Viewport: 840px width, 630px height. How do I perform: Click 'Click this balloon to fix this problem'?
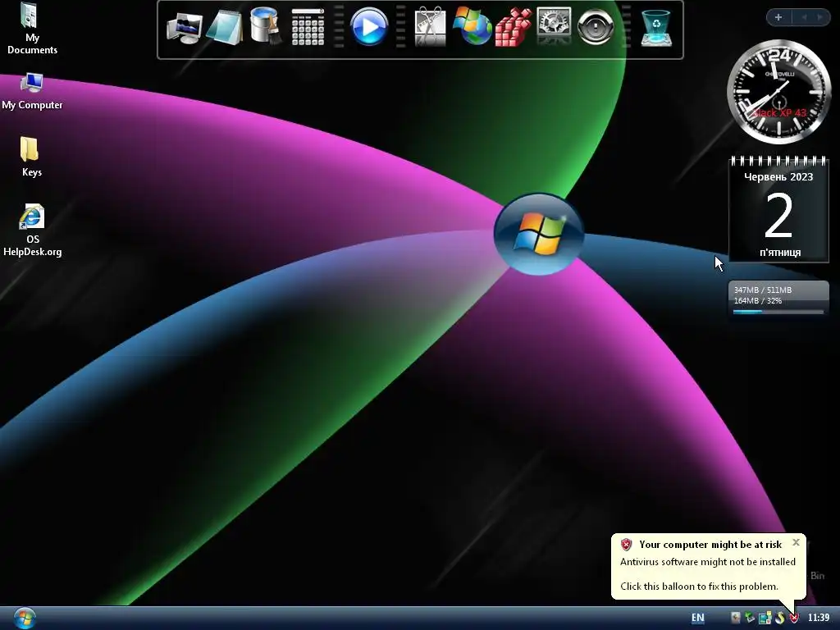pyautogui.click(x=699, y=586)
